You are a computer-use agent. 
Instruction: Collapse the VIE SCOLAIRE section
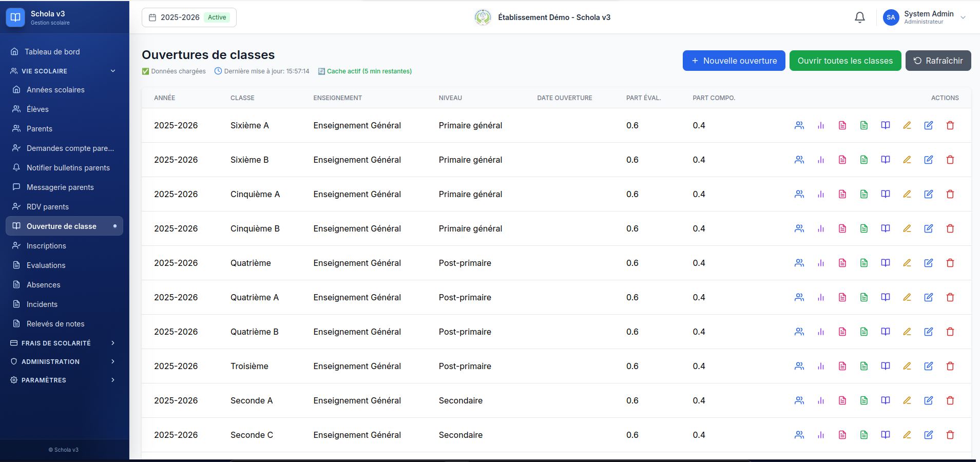[x=64, y=71]
